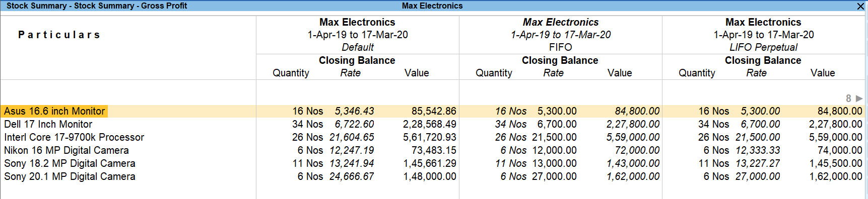This screenshot has height=199, width=868.
Task: Click Dell Default quantity 34 Nos
Action: coord(308,124)
